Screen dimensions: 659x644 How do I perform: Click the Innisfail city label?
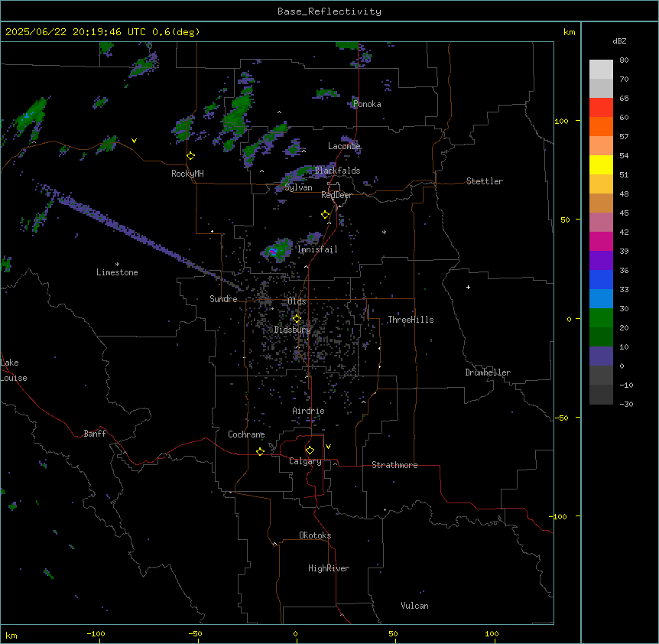[317, 249]
